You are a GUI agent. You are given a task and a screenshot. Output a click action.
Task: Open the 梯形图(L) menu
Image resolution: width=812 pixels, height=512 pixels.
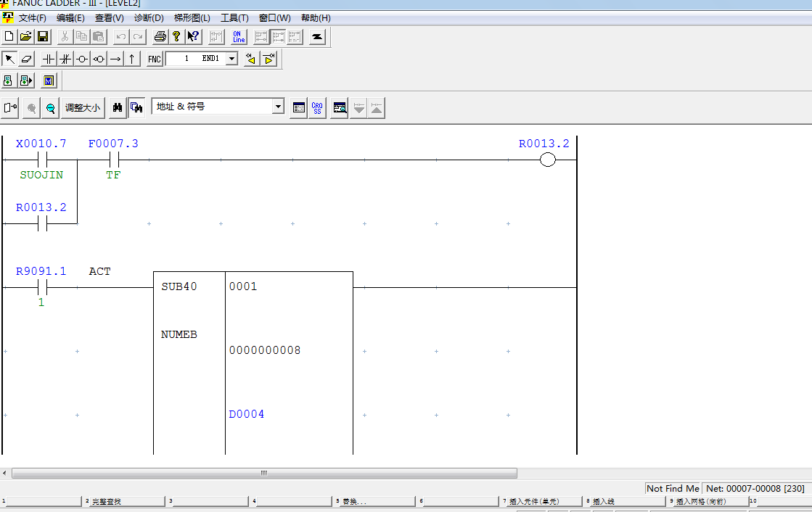192,17
